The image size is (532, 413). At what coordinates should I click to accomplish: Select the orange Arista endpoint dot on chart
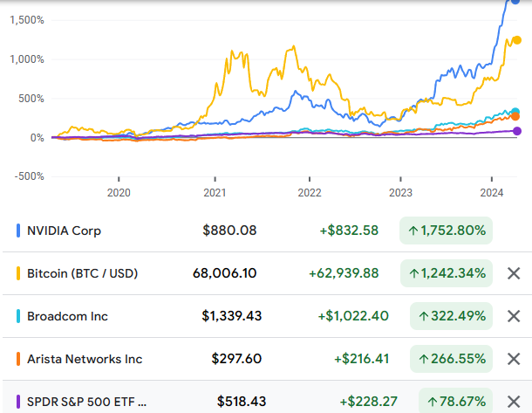[x=515, y=116]
